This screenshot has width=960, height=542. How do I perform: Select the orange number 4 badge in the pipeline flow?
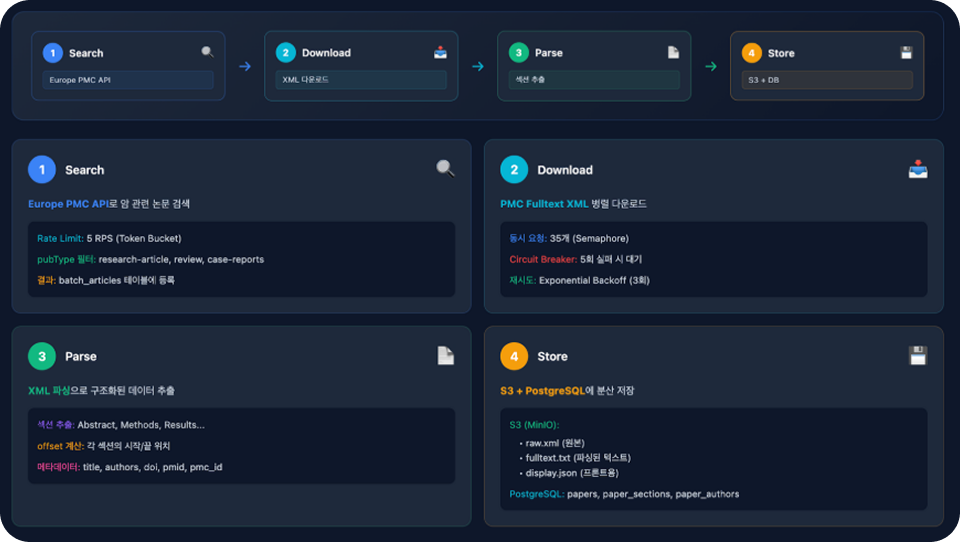pos(752,53)
